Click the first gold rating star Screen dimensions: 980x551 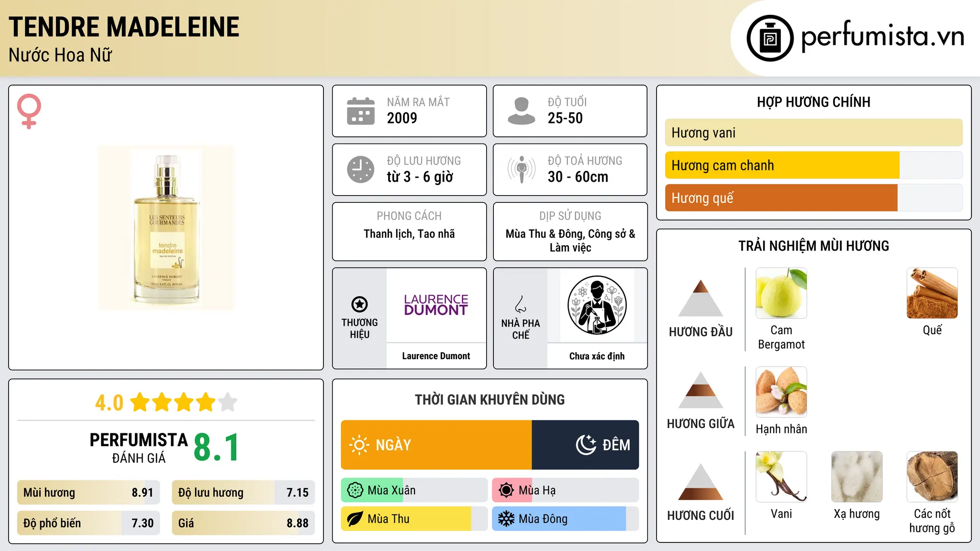140,402
